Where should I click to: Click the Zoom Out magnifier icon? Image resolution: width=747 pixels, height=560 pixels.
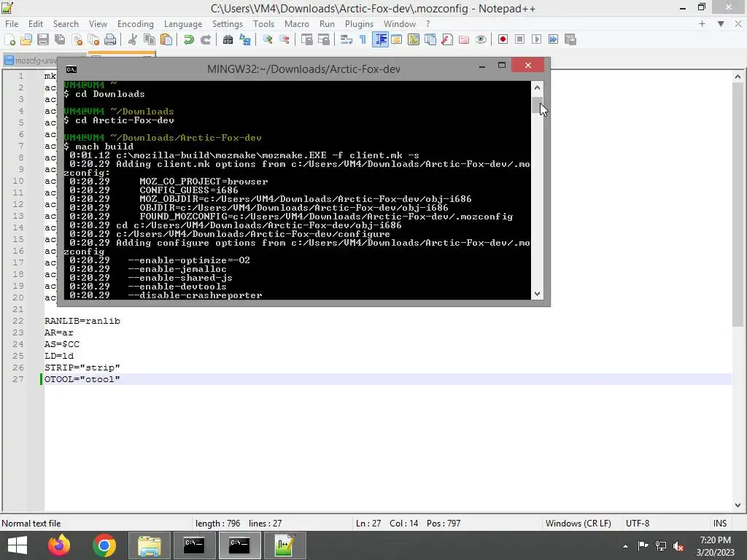285,39
